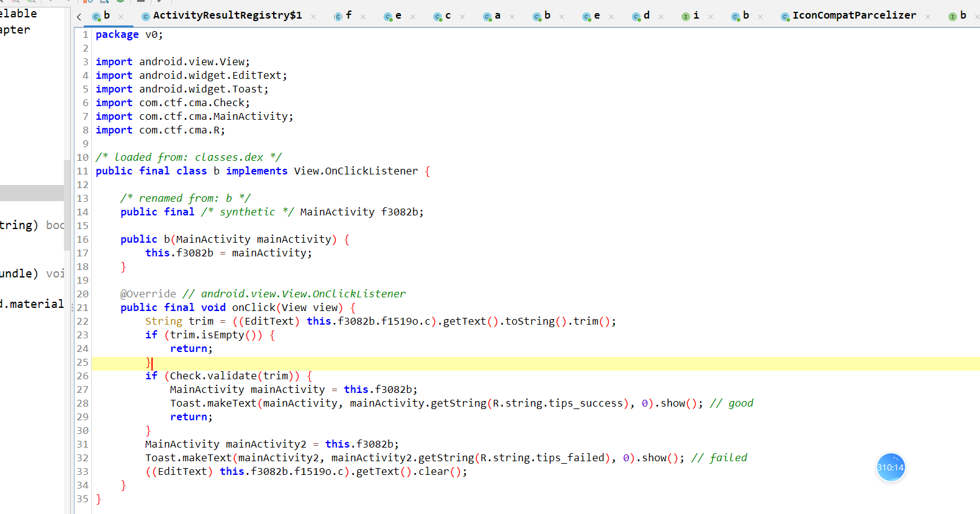The height and width of the screenshot is (514, 980).
Task: Select the tab labeled c
Action: [447, 16]
